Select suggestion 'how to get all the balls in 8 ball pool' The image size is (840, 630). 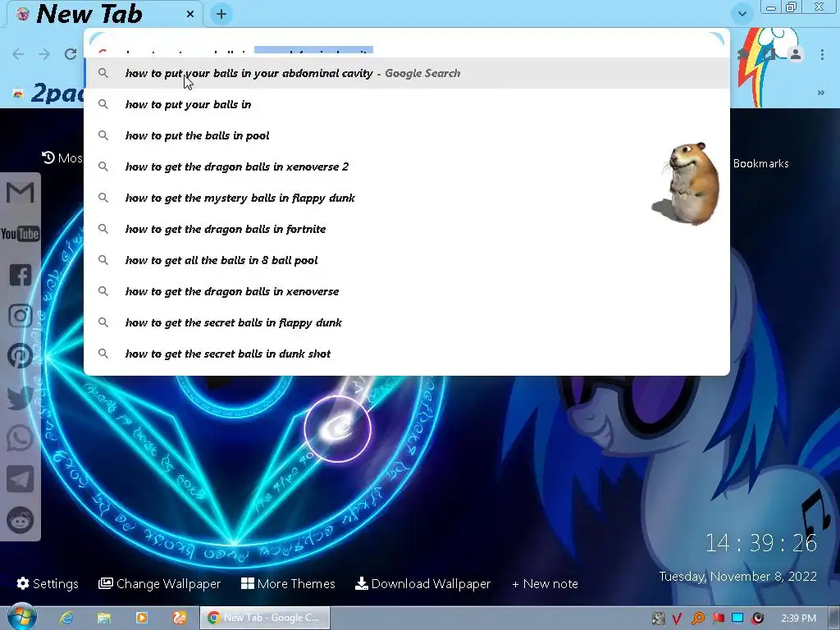pyautogui.click(x=407, y=260)
